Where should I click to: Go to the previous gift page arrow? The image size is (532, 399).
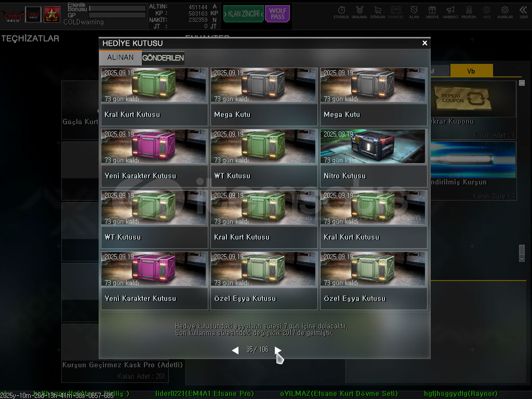tap(235, 350)
